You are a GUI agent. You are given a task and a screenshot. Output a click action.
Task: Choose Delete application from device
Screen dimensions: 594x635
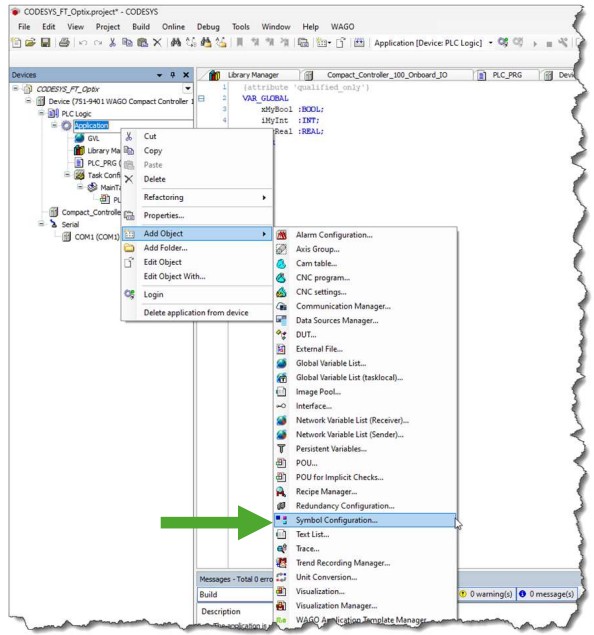pyautogui.click(x=198, y=313)
